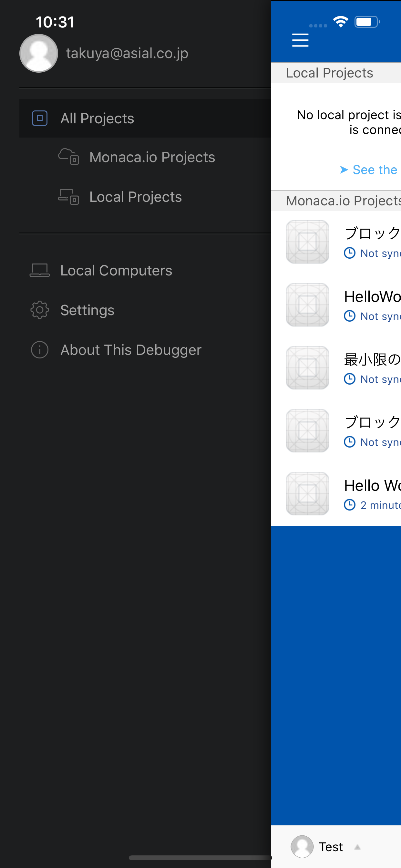Open Local Projects menu entry

(x=145, y=197)
